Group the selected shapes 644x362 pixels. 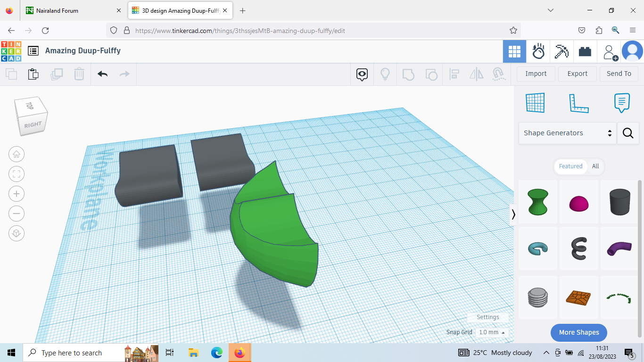pyautogui.click(x=408, y=74)
